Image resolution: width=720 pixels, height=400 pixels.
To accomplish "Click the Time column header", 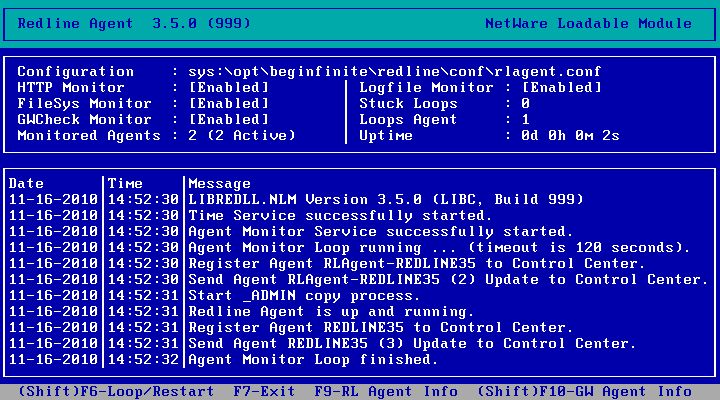I will [x=125, y=184].
